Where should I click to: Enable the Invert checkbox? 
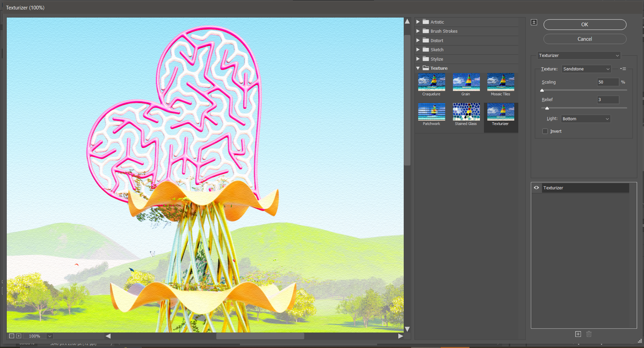click(x=545, y=131)
